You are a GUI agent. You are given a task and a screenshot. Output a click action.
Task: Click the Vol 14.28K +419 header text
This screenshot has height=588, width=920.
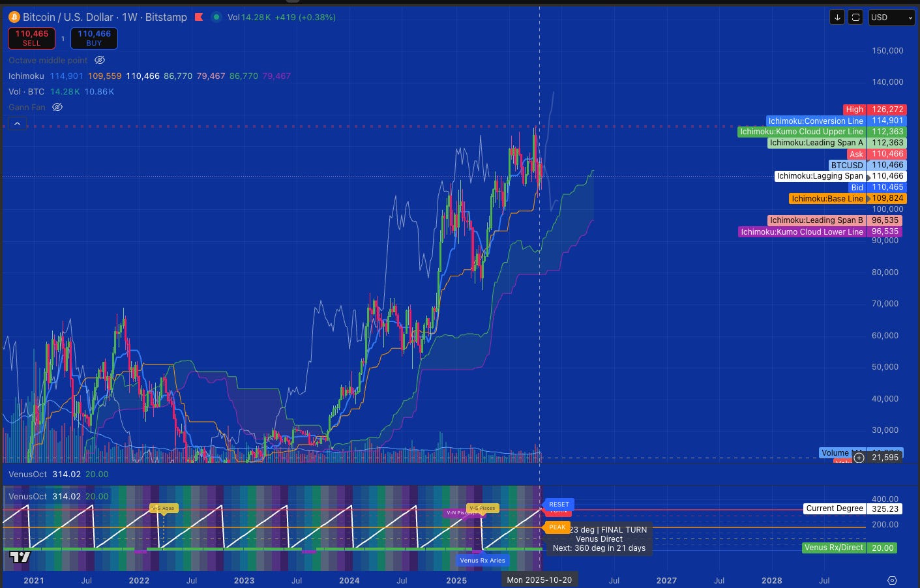pyautogui.click(x=282, y=17)
